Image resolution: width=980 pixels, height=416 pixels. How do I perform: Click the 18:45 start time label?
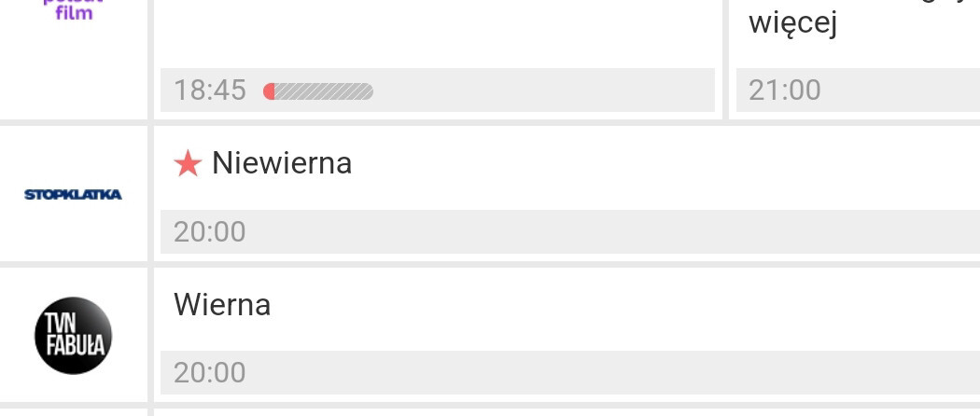click(210, 90)
